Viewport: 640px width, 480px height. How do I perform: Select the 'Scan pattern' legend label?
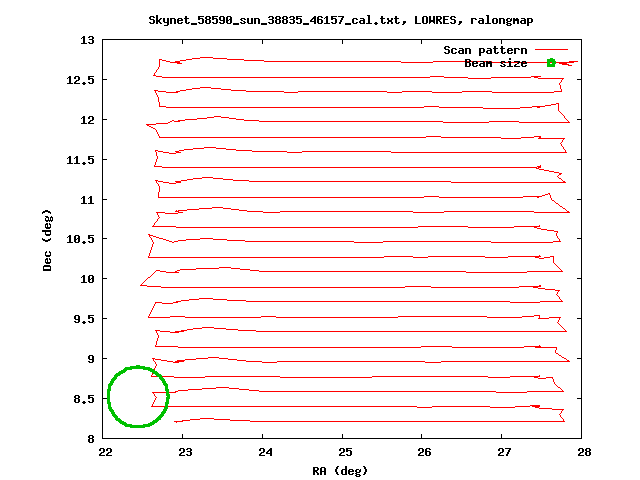click(x=485, y=50)
